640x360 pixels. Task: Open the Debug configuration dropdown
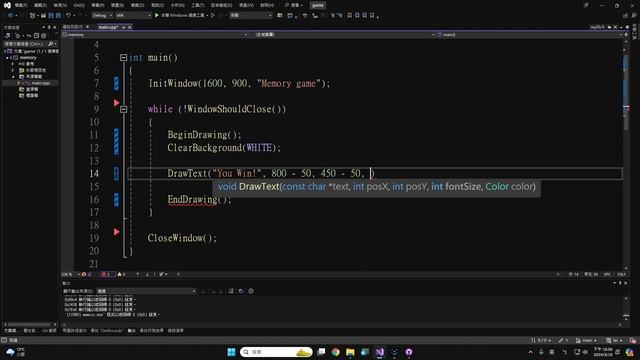[x=102, y=15]
